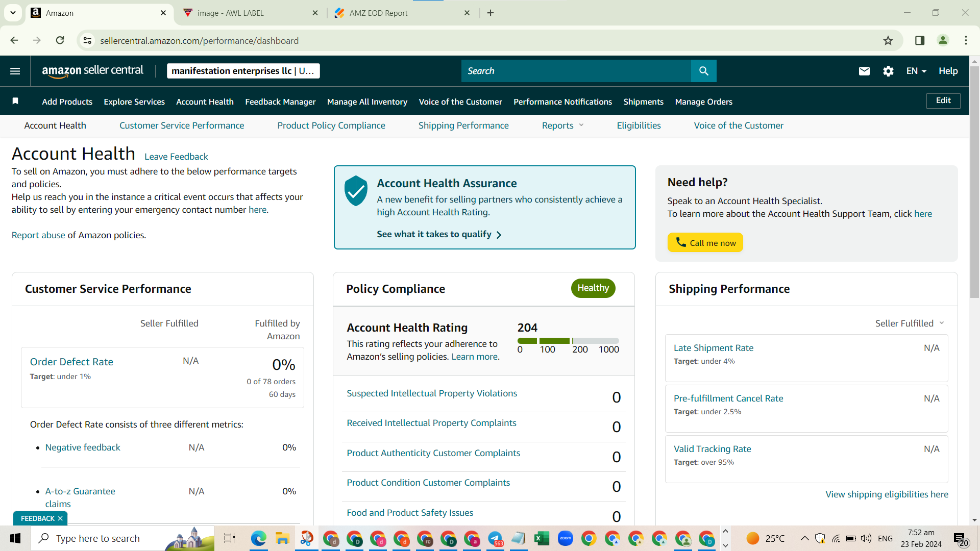
Task: Show hidden system tray icons
Action: pyautogui.click(x=804, y=538)
